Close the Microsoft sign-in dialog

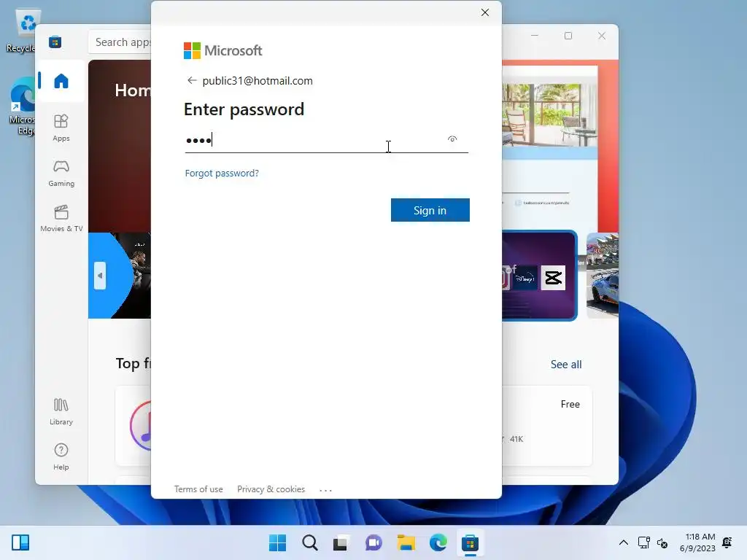coord(485,12)
